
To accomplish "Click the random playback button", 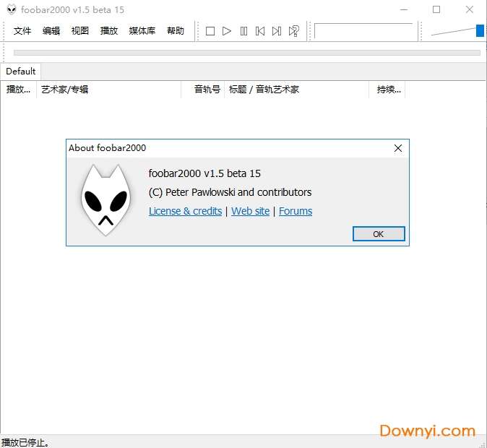I will [x=293, y=31].
